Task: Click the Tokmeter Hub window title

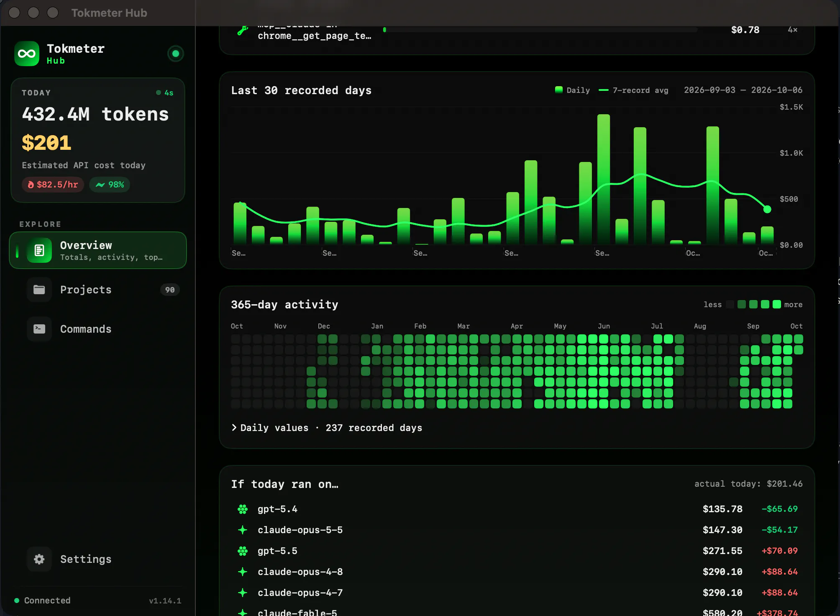Action: tap(109, 13)
